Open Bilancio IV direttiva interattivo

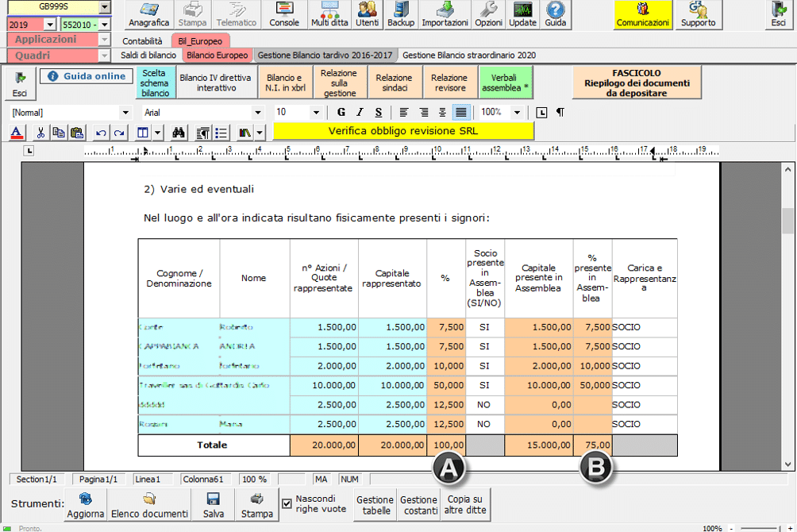215,83
